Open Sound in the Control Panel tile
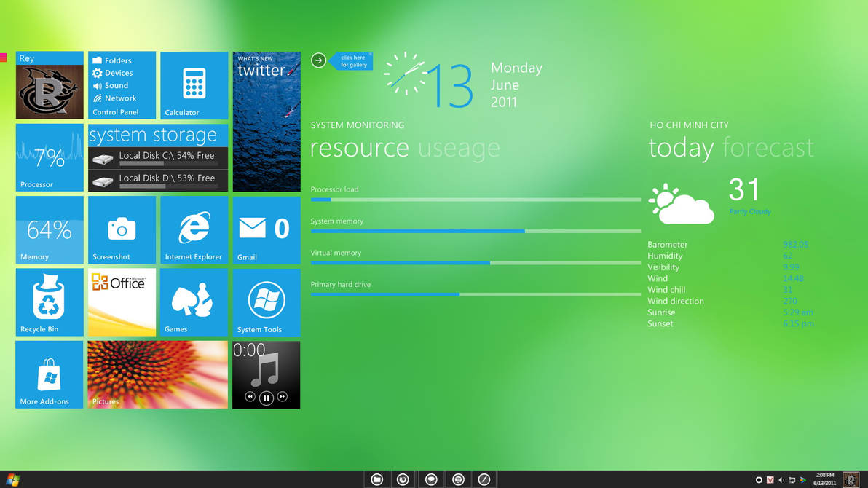 click(111, 86)
